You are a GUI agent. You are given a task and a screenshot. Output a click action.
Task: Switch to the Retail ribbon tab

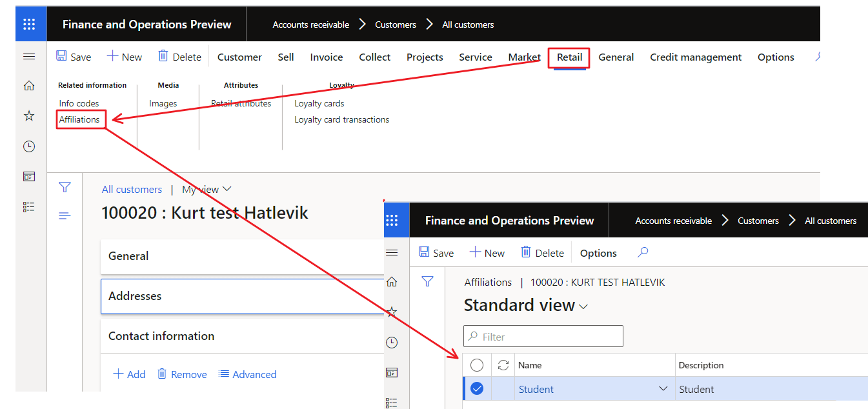pyautogui.click(x=569, y=57)
